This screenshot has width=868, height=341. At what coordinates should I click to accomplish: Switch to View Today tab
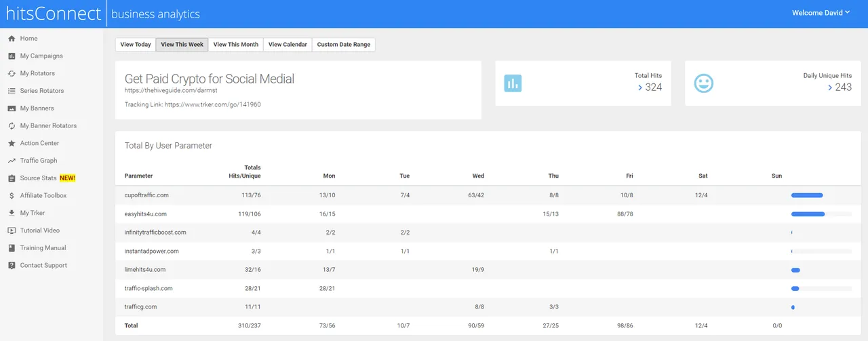(136, 45)
